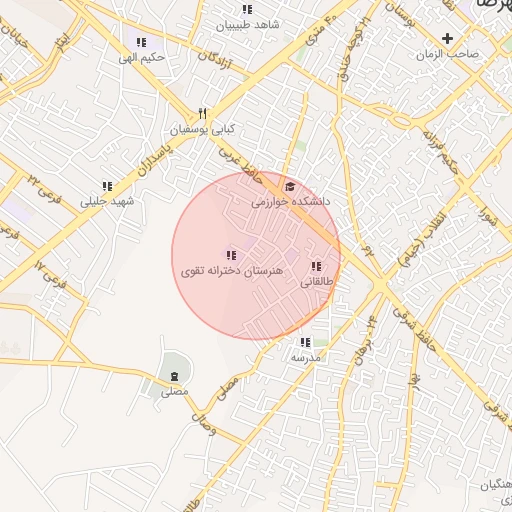Open the شهید جلیلی school marker icon
Viewport: 512px width, 512px height.
click(107, 186)
